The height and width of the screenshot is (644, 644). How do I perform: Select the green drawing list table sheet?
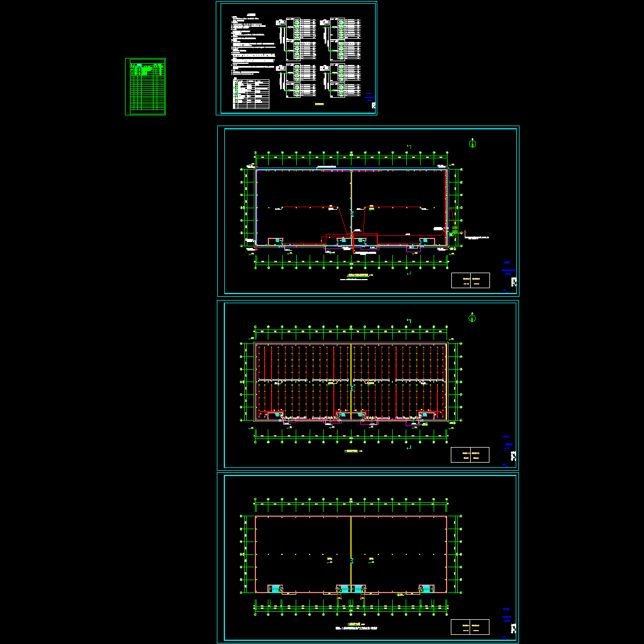(145, 86)
